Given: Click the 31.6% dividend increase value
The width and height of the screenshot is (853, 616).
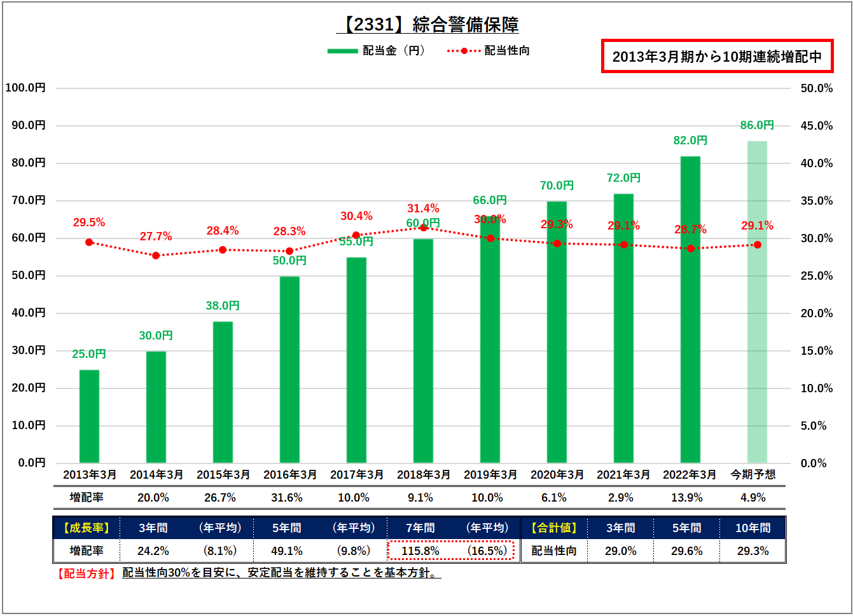Looking at the screenshot, I should [287, 498].
